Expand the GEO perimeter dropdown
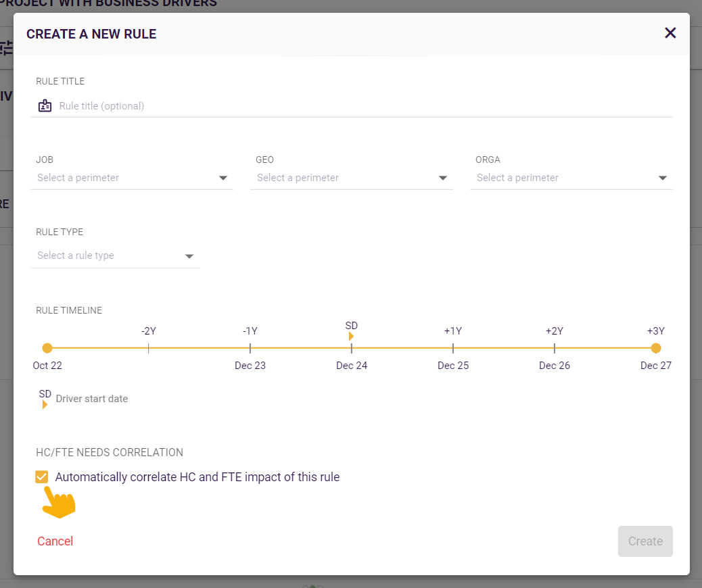Viewport: 702px width, 588px height. click(352, 178)
